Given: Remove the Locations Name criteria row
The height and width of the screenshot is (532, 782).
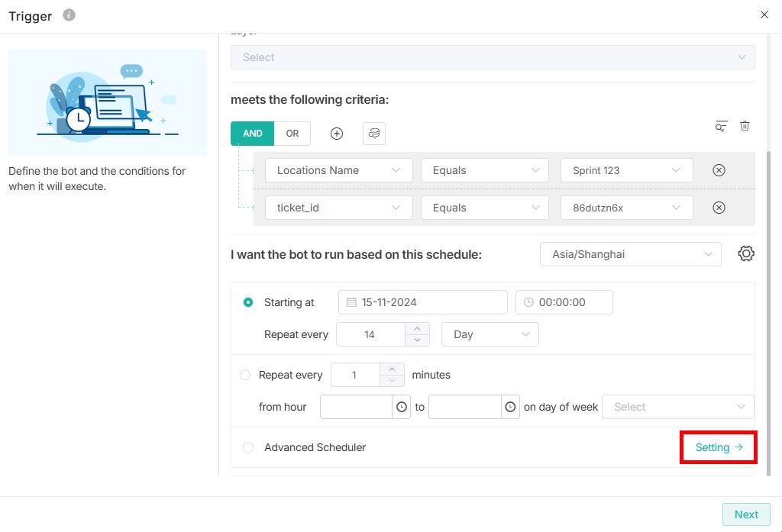Looking at the screenshot, I should pyautogui.click(x=719, y=170).
